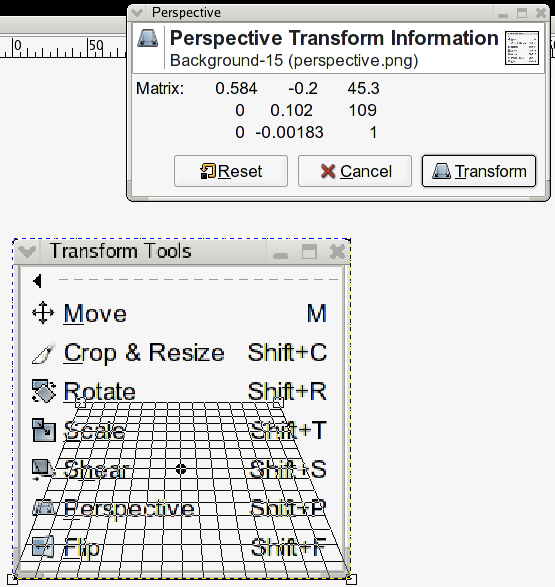Apply with the Transform button
Viewport: 555px width, 587px height.
point(479,171)
